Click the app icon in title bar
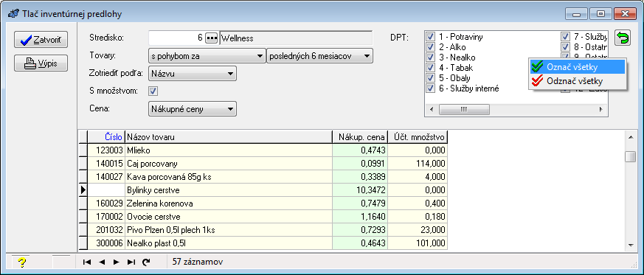 point(13,13)
